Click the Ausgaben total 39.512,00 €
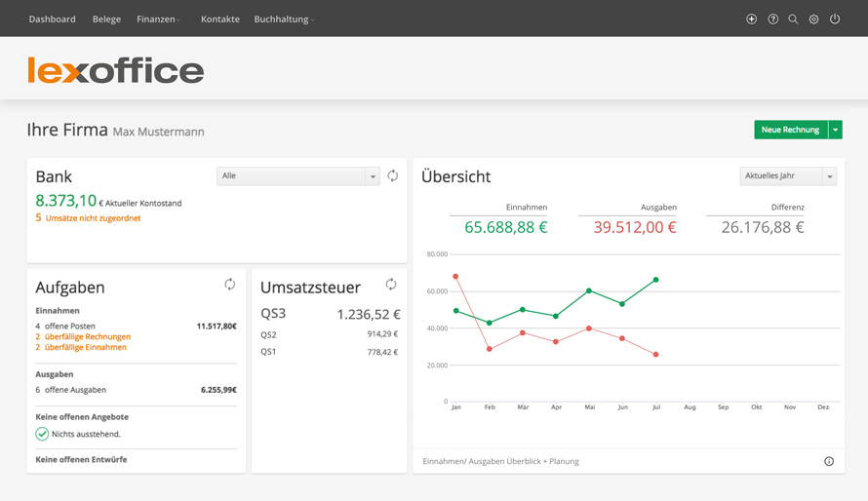This screenshot has height=501, width=868. [x=634, y=227]
